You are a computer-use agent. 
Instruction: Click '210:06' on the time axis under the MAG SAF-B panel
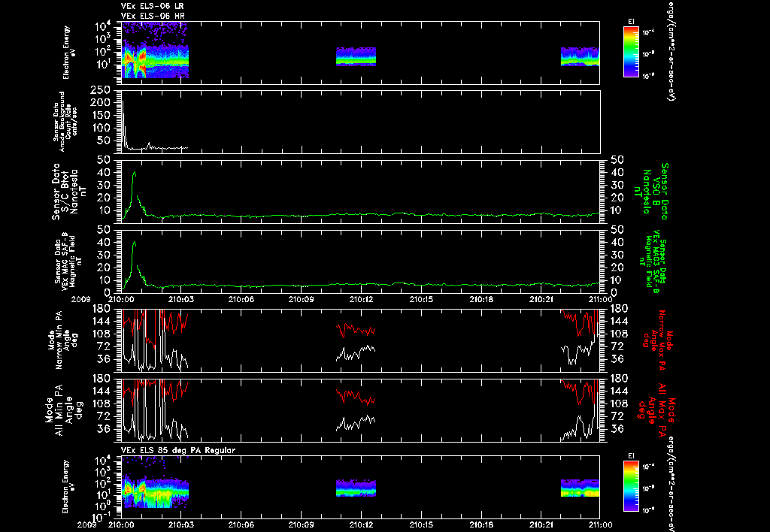pos(241,298)
